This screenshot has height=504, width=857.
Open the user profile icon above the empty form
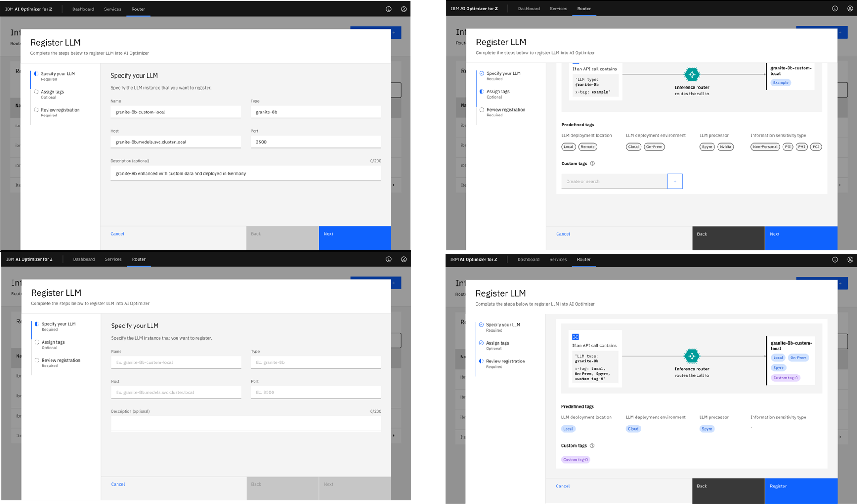pos(404,259)
